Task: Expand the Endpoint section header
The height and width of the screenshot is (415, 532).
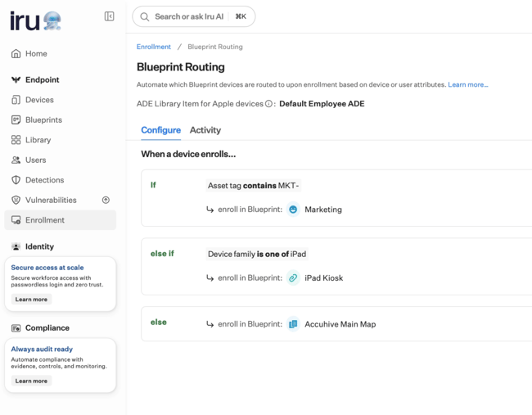Action: 42,79
